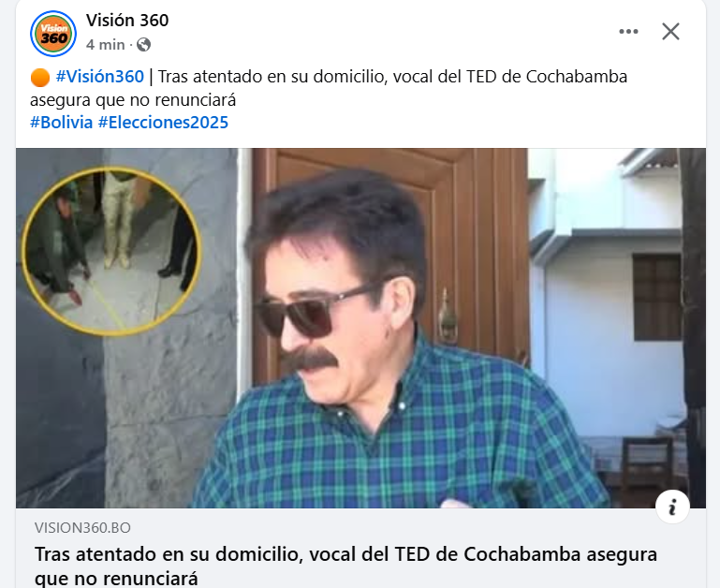Follow the #Bolivia hashtag
Screen dimensions: 720x588
62,123
